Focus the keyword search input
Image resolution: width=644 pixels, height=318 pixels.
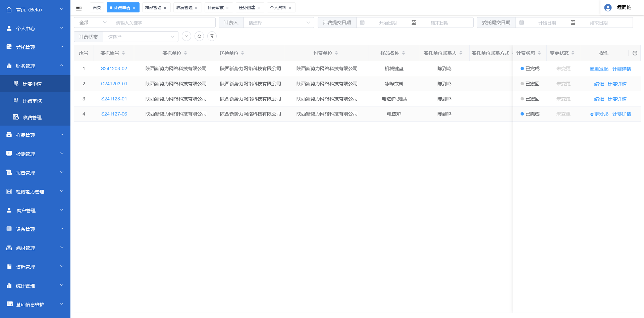pos(163,22)
